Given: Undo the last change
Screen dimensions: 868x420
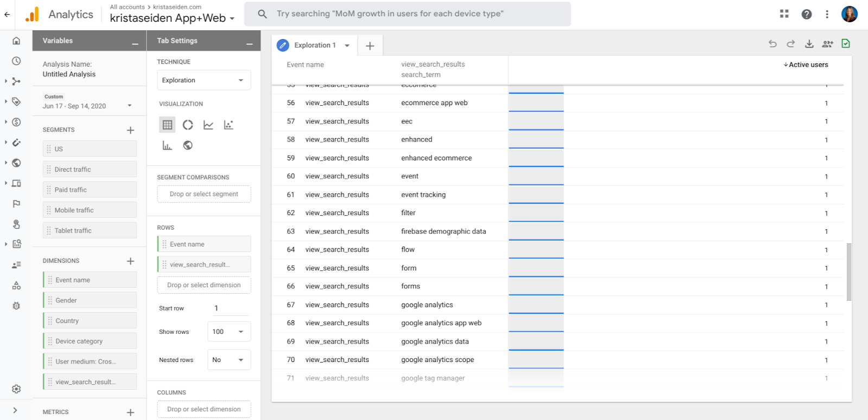Looking at the screenshot, I should coord(773,44).
